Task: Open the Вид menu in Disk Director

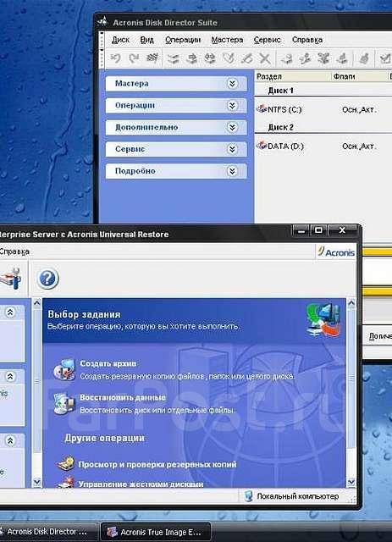Action: (x=147, y=40)
